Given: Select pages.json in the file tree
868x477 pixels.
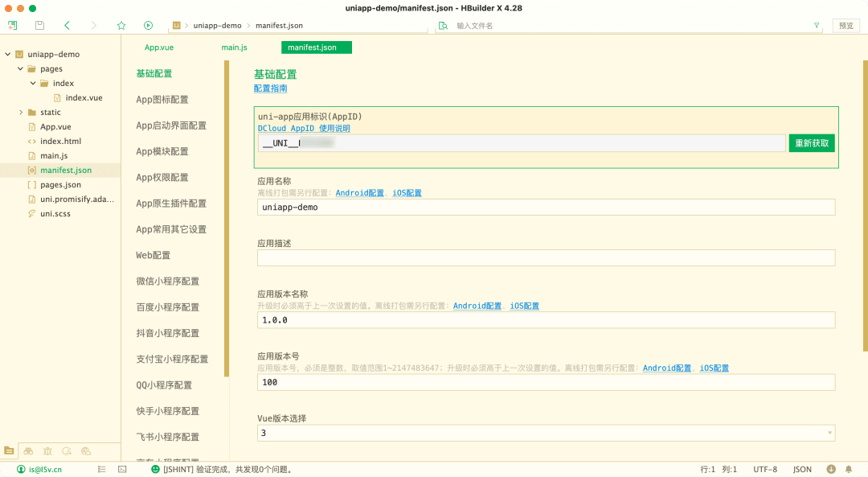Looking at the screenshot, I should 60,185.
